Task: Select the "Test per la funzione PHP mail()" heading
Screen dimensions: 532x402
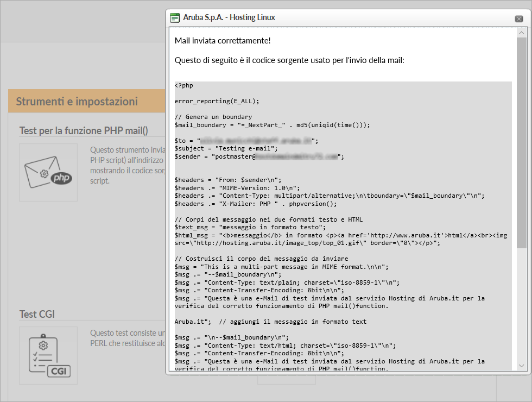Action: pos(84,131)
